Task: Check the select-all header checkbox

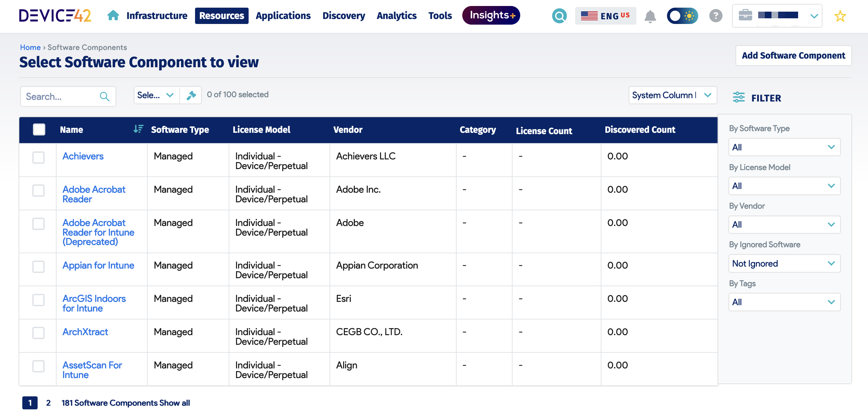Action: pyautogui.click(x=39, y=130)
